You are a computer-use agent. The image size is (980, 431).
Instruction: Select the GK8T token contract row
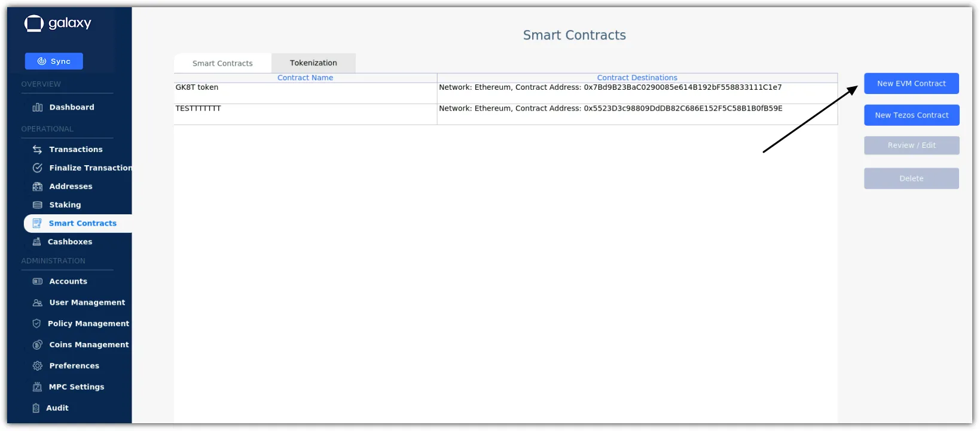(x=506, y=93)
